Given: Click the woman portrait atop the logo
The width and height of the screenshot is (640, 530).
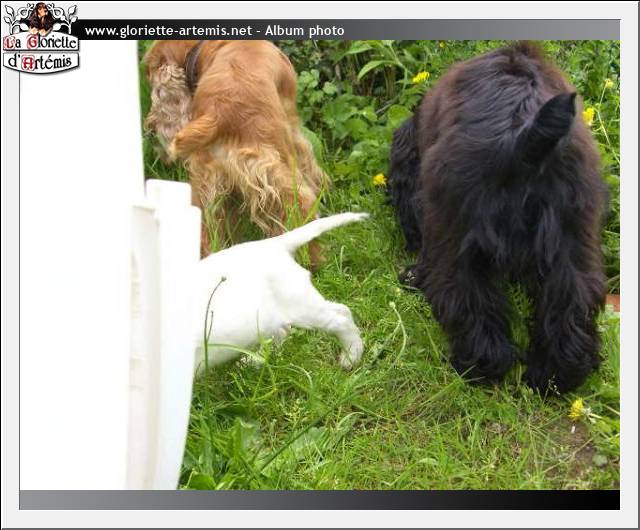Looking at the screenshot, I should [x=40, y=17].
